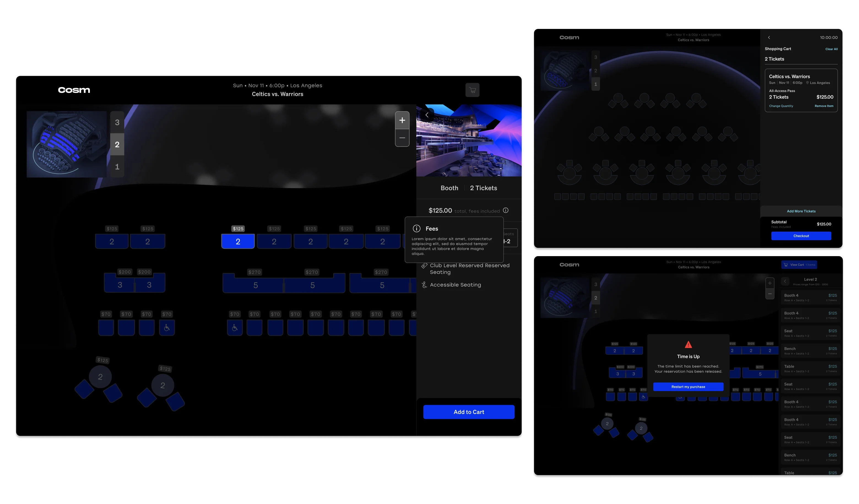Zoom in with the plus button
Image resolution: width=859 pixels, height=504 pixels.
402,120
